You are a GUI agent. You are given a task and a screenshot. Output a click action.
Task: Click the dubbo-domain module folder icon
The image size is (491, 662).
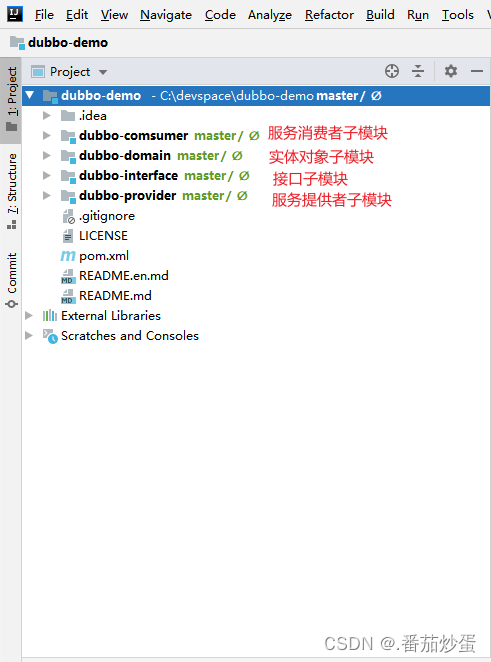(x=68, y=156)
